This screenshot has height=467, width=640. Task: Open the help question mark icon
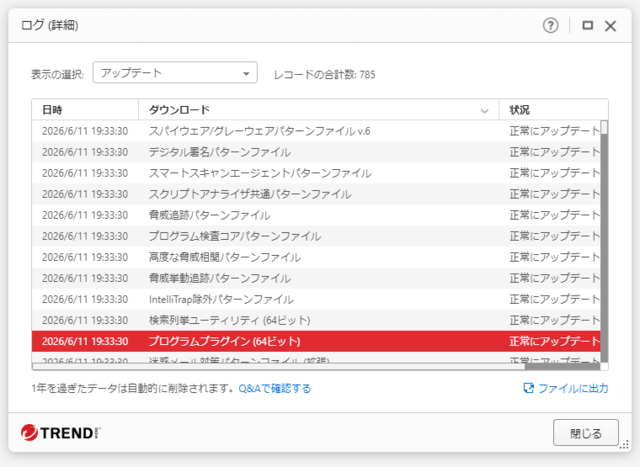[x=550, y=26]
